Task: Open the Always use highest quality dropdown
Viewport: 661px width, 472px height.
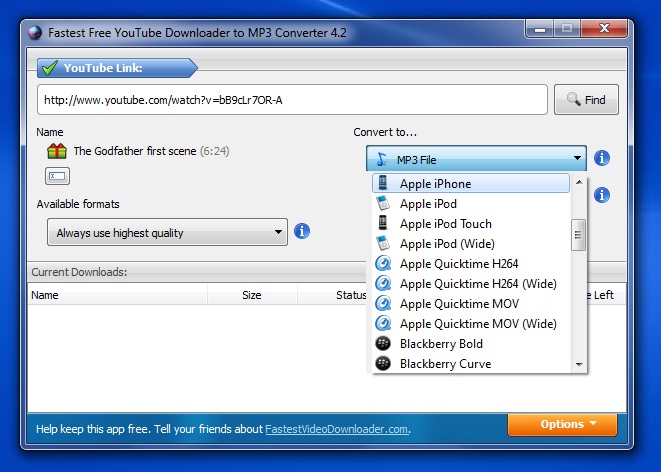Action: 167,232
